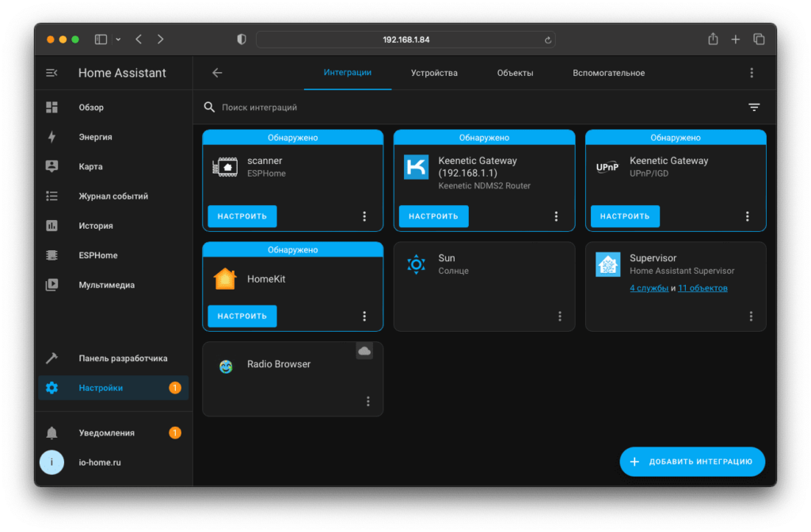Click the Настройки gear icon
811x532 pixels.
coord(51,388)
